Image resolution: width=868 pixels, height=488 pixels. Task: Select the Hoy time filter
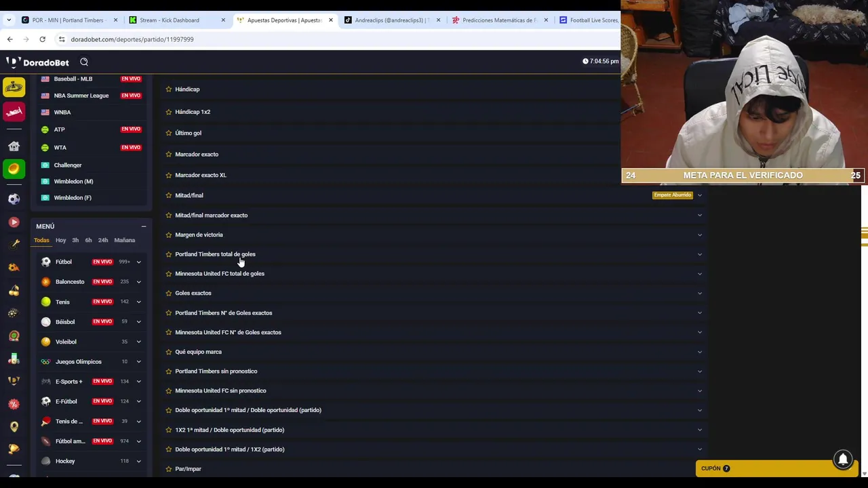pos(61,240)
